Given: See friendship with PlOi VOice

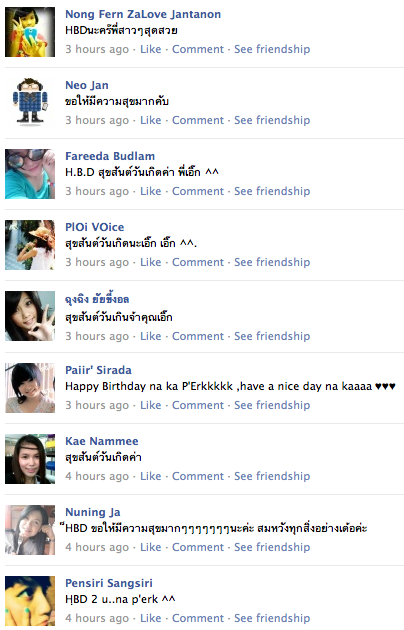Looking at the screenshot, I should click(x=272, y=262).
